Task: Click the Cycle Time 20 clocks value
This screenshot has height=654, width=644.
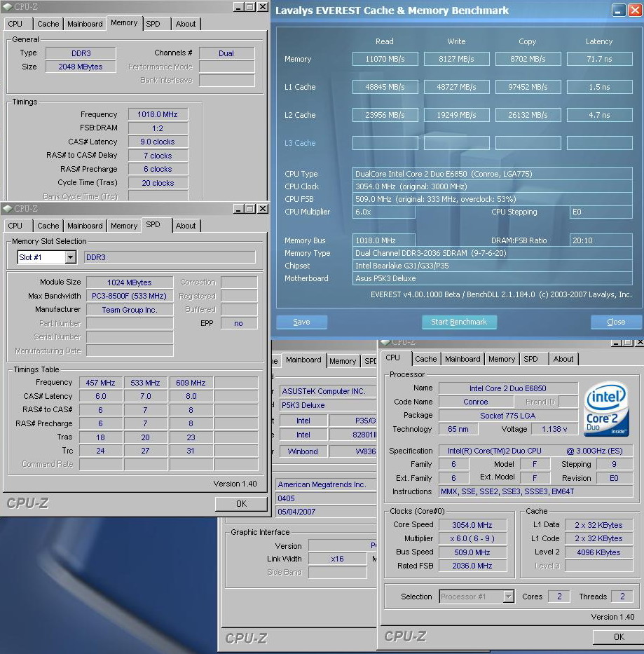Action: (x=158, y=183)
